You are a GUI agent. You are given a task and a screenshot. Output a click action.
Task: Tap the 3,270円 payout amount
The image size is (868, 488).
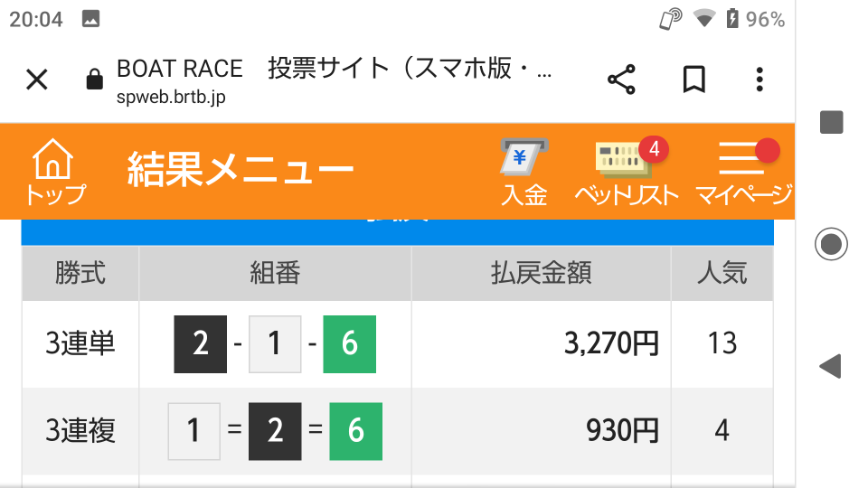coord(611,343)
